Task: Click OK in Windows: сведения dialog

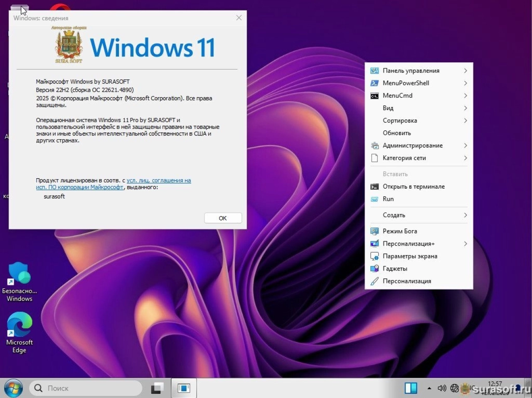Action: pyautogui.click(x=223, y=218)
